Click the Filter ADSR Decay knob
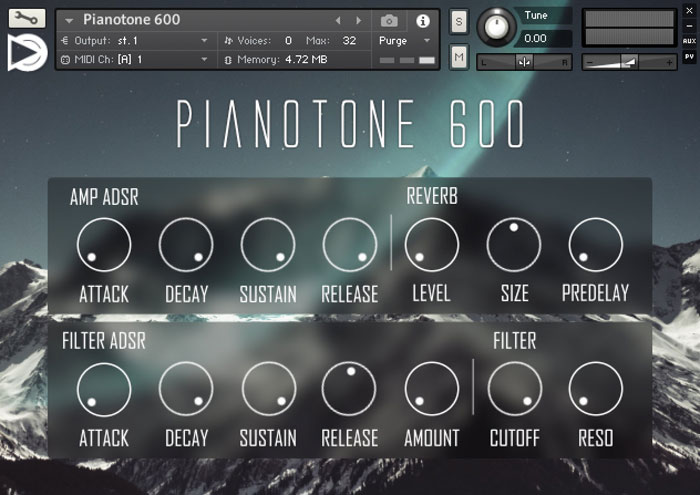 186,389
